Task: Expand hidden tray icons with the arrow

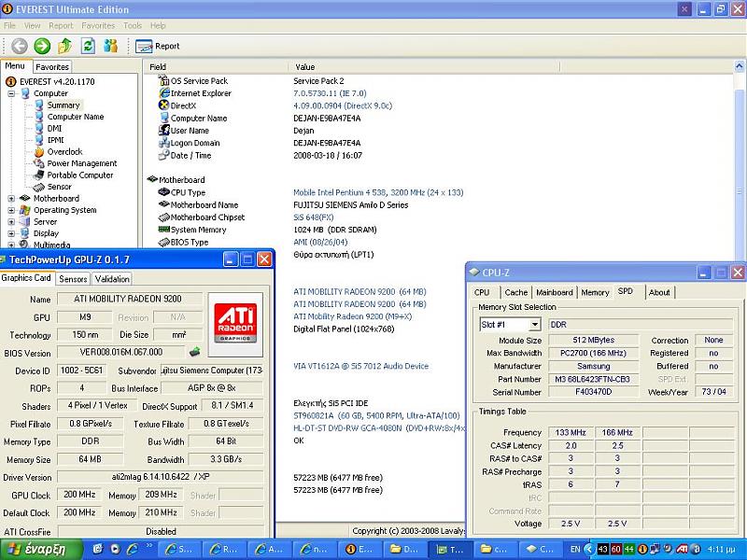Action: [589, 549]
